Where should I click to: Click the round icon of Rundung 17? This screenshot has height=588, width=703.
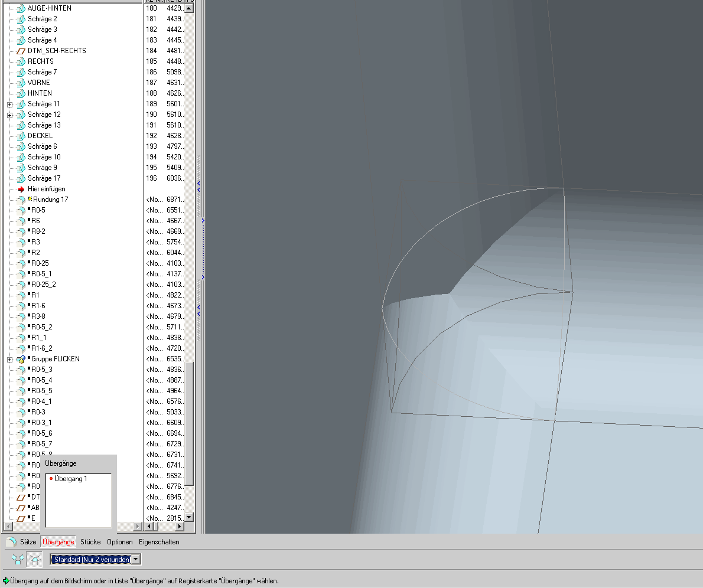tap(21, 200)
